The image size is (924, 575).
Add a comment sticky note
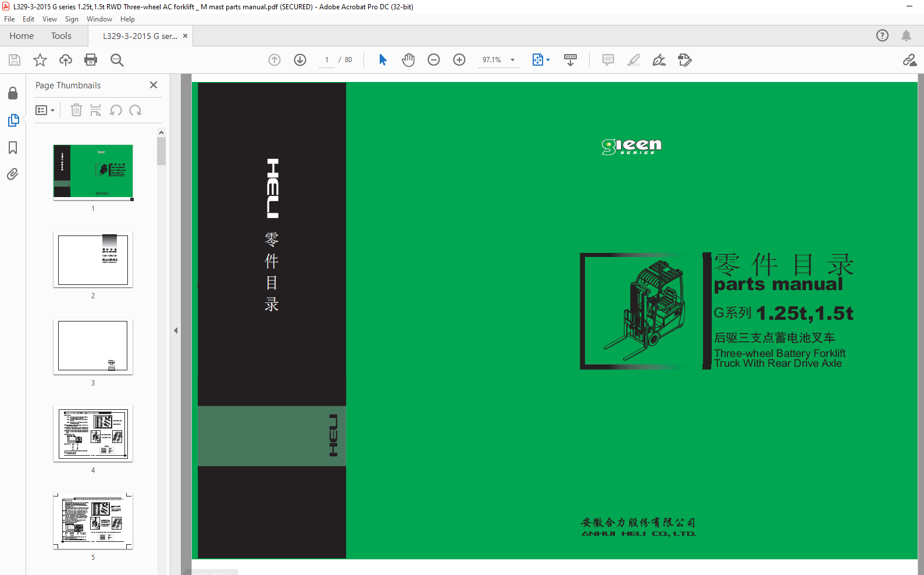click(x=608, y=60)
